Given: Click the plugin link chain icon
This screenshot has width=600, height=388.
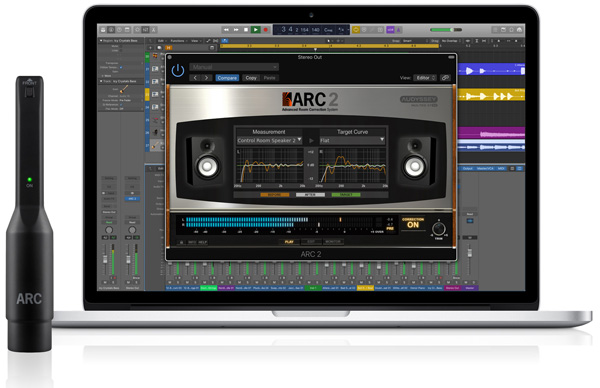Looking at the screenshot, I should pyautogui.click(x=445, y=78).
